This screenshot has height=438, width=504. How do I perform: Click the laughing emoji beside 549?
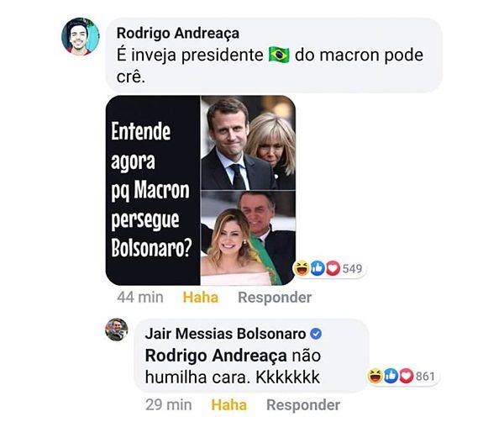tap(300, 269)
